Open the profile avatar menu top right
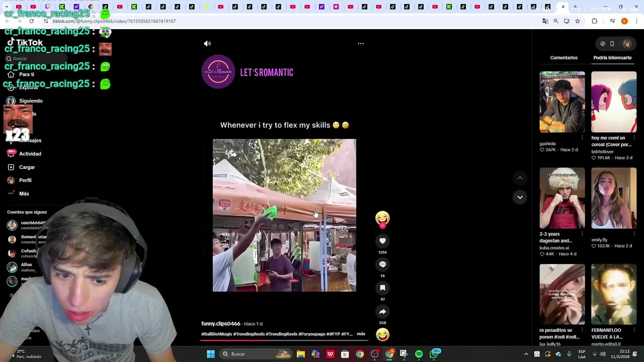644x362 pixels. [627, 44]
